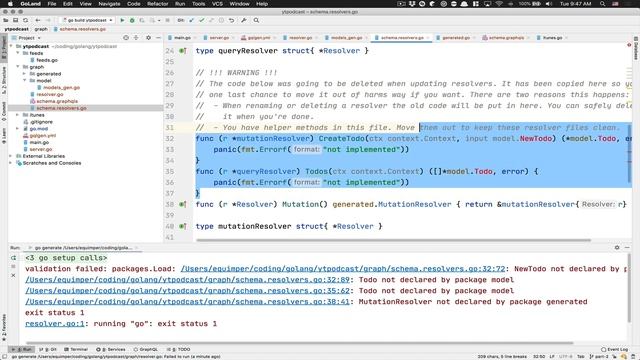Click the volume icon in menu bar
Screen dimensions: 640x360
point(549,4)
